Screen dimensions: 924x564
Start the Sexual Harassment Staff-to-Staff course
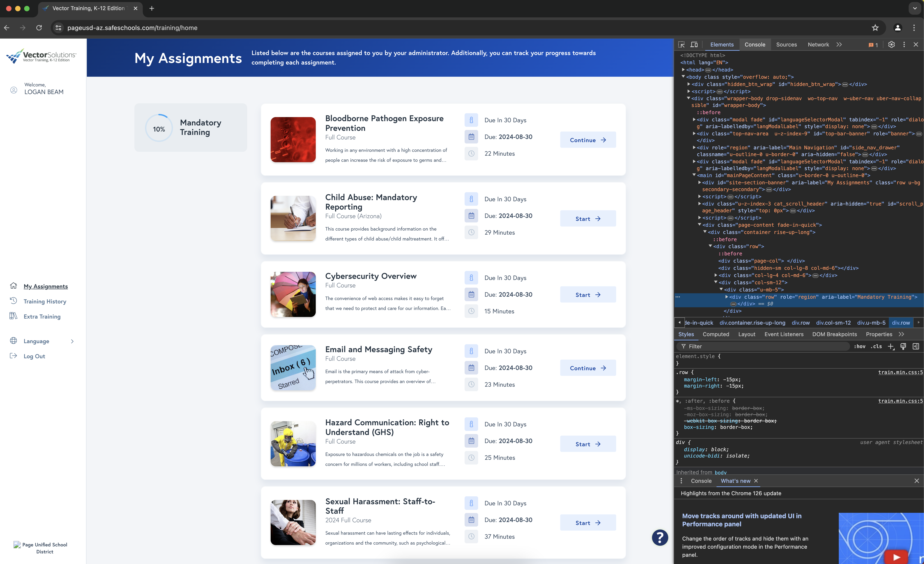click(x=588, y=523)
